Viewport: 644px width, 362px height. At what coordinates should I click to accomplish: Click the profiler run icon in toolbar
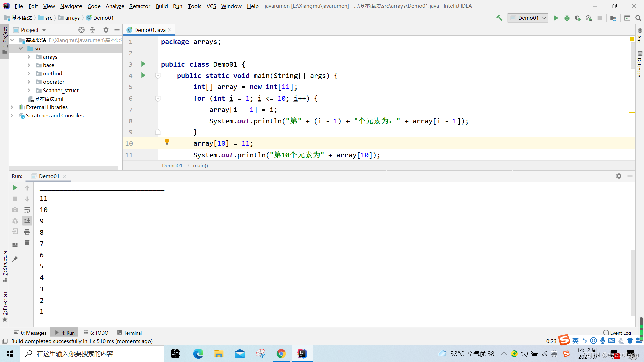(589, 18)
